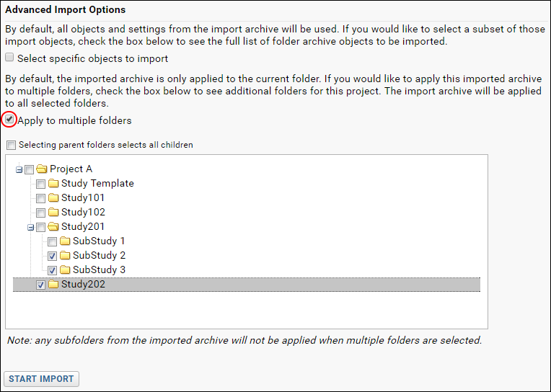Click the SubStudy 3 folder icon
This screenshot has width=551, height=392.
coord(65,269)
